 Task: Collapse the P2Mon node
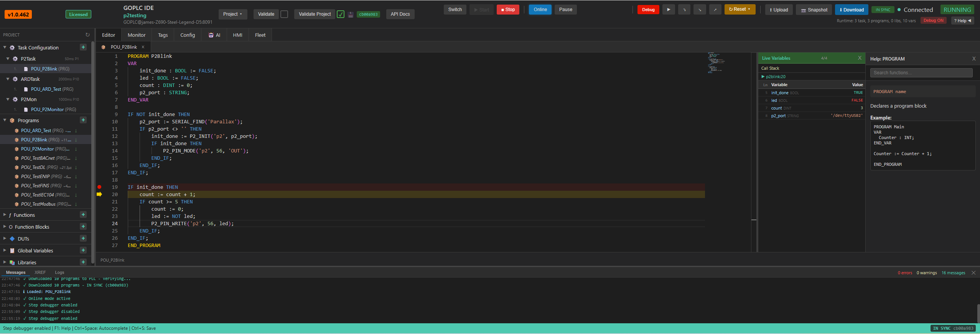[x=8, y=99]
